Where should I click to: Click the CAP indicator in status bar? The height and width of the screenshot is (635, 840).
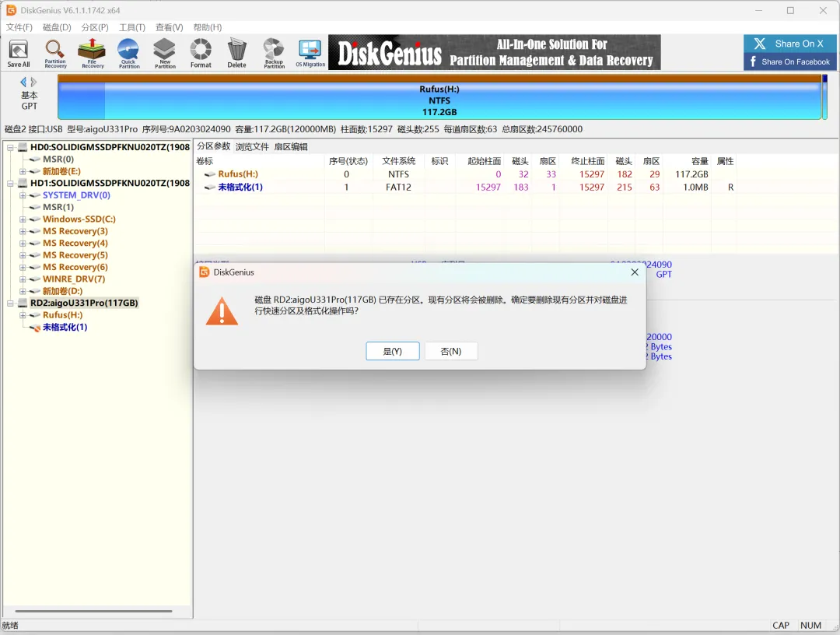tap(781, 626)
